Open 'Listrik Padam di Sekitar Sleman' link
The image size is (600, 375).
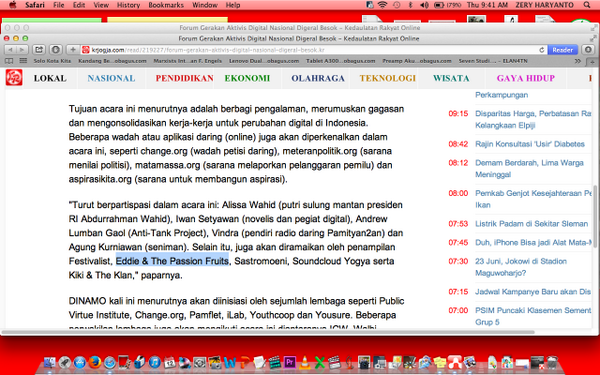coord(532,224)
